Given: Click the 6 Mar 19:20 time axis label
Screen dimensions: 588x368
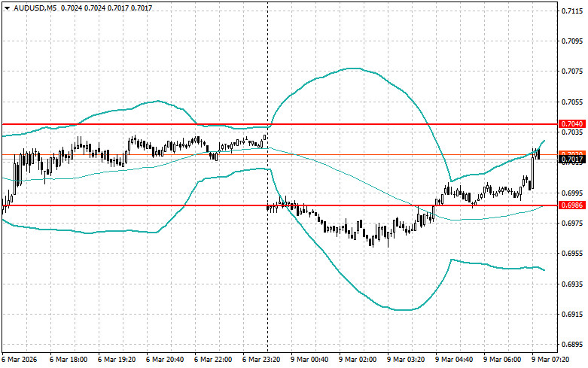Looking at the screenshot, I should click(x=117, y=360).
